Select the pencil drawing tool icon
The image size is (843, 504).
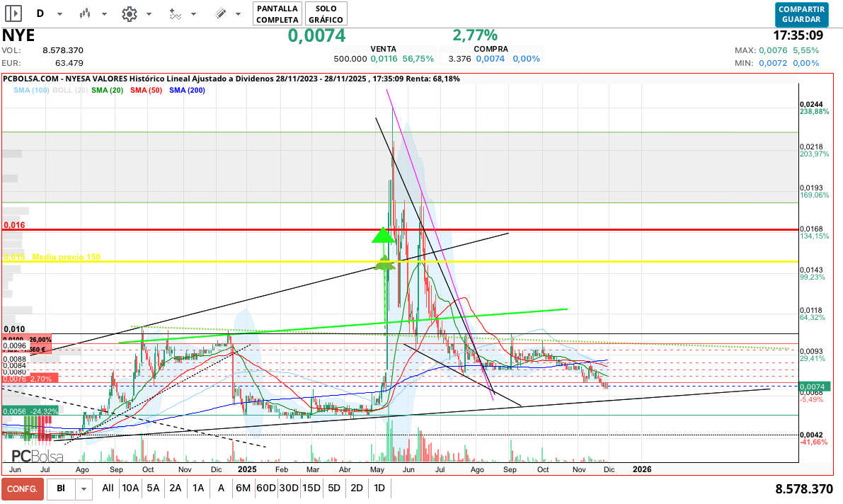pyautogui.click(x=220, y=13)
